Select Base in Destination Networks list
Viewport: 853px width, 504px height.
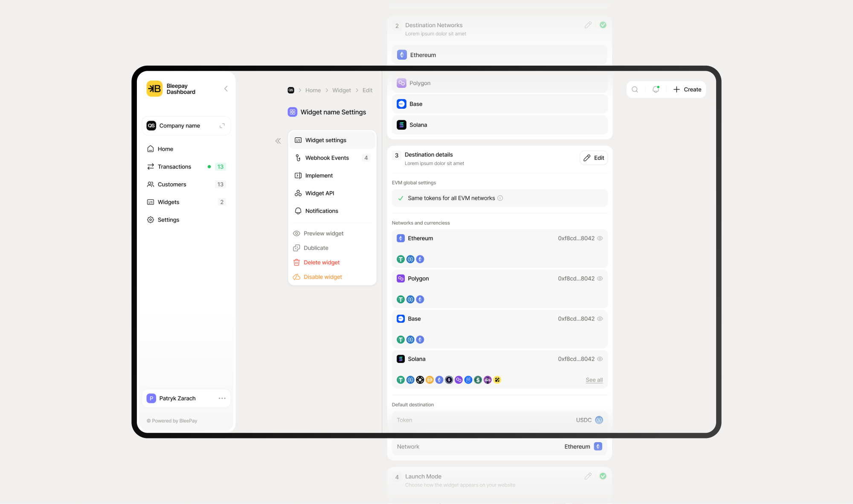point(499,104)
